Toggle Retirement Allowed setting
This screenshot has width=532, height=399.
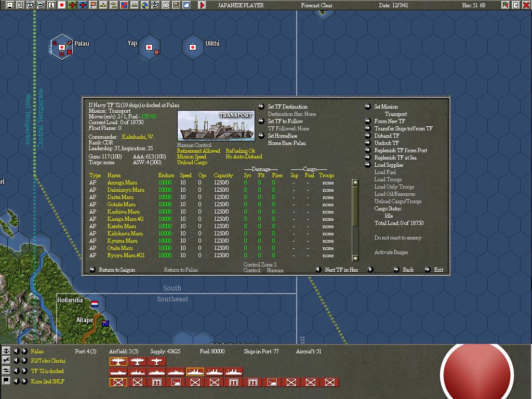tap(198, 151)
